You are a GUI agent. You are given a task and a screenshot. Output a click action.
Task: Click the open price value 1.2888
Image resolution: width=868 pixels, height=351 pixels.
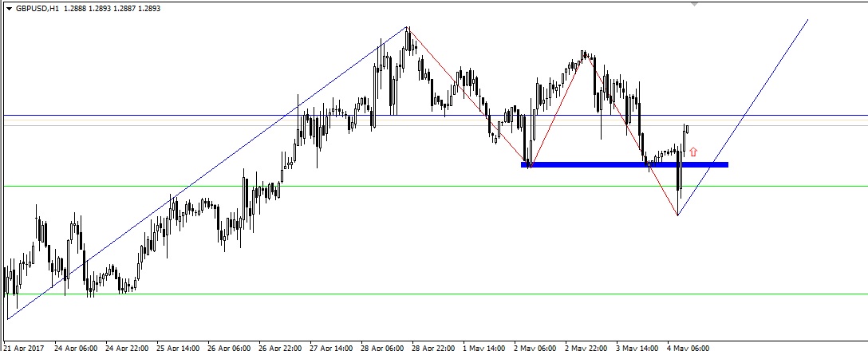(x=73, y=9)
